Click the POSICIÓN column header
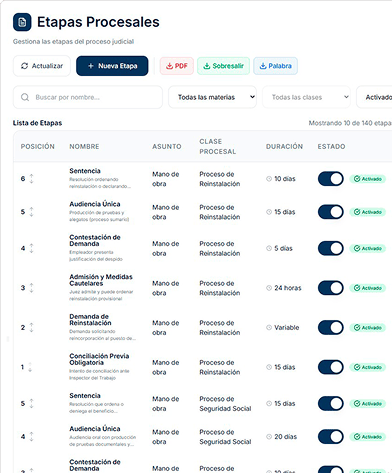 coord(38,146)
